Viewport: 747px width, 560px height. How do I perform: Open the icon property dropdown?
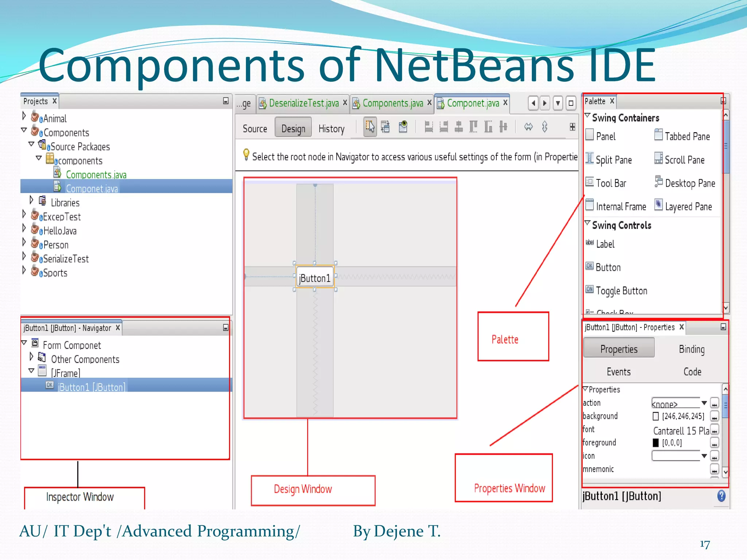click(x=704, y=456)
